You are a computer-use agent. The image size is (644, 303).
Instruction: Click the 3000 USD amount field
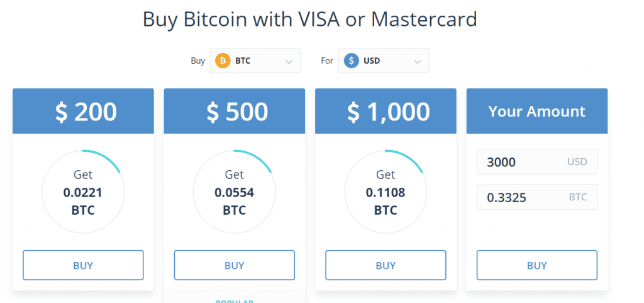tap(536, 162)
